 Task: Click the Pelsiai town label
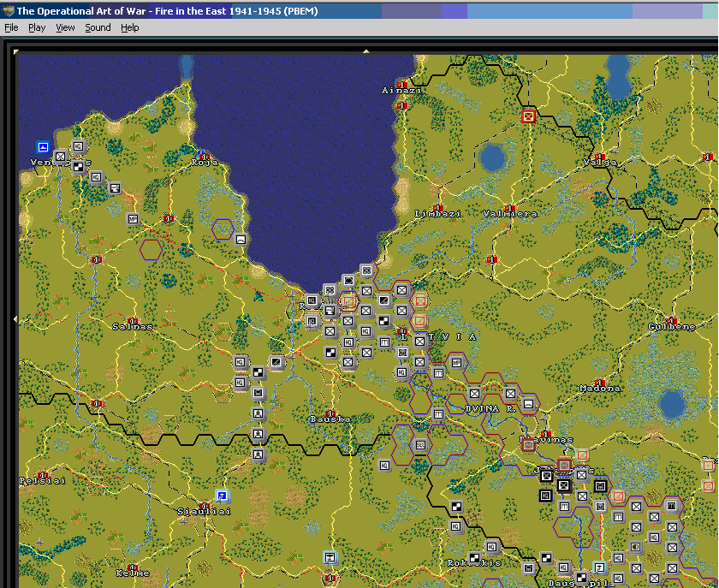tap(42, 481)
